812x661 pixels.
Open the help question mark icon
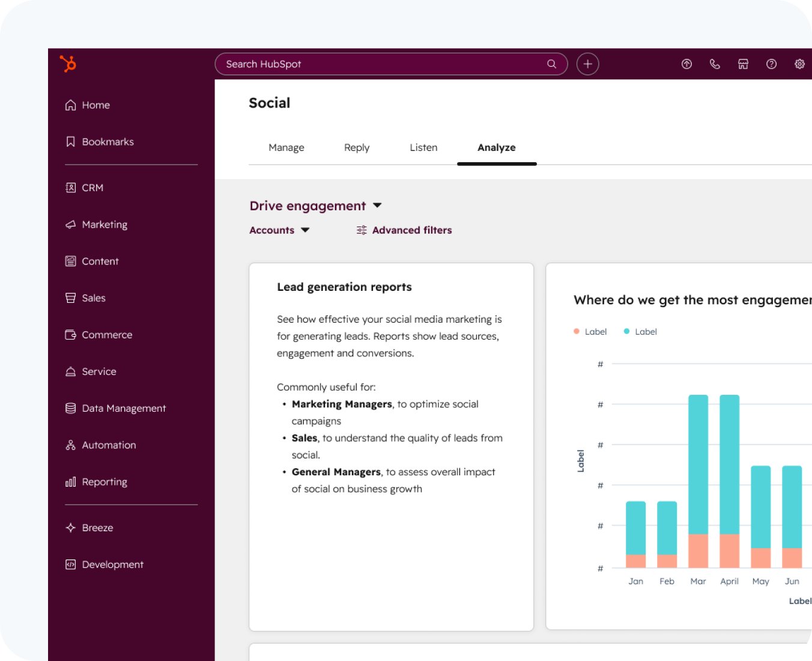[772, 64]
